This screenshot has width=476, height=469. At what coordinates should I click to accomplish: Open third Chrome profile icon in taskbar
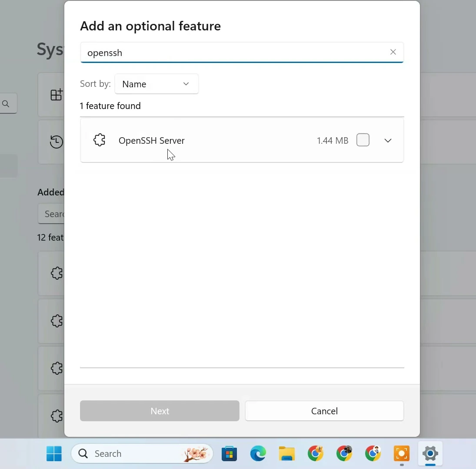(x=373, y=453)
